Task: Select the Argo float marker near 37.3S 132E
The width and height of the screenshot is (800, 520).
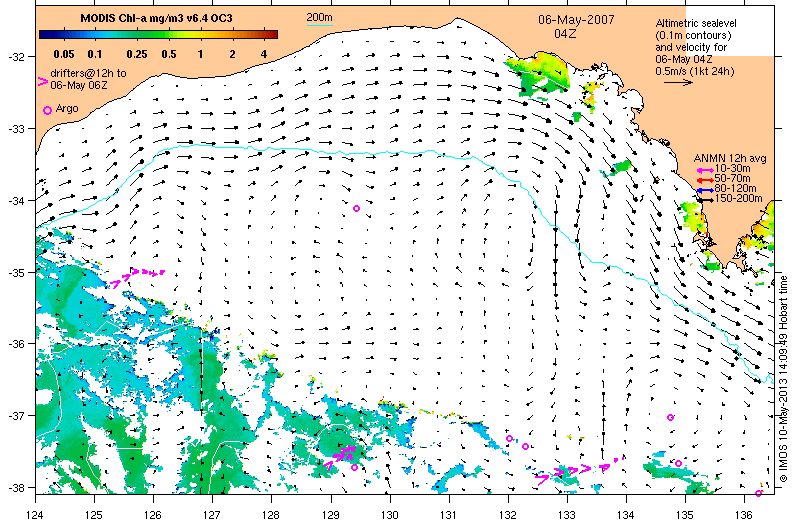Action: (509, 438)
